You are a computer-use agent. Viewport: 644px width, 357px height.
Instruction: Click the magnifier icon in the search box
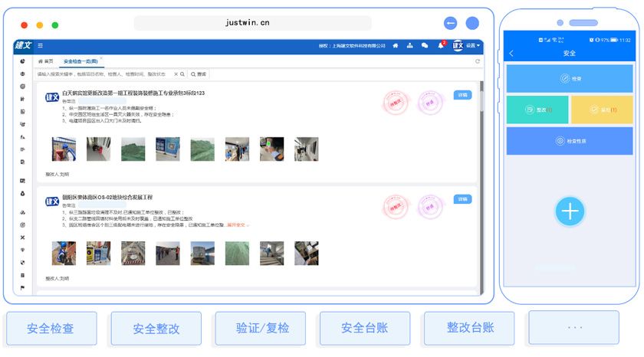(182, 74)
